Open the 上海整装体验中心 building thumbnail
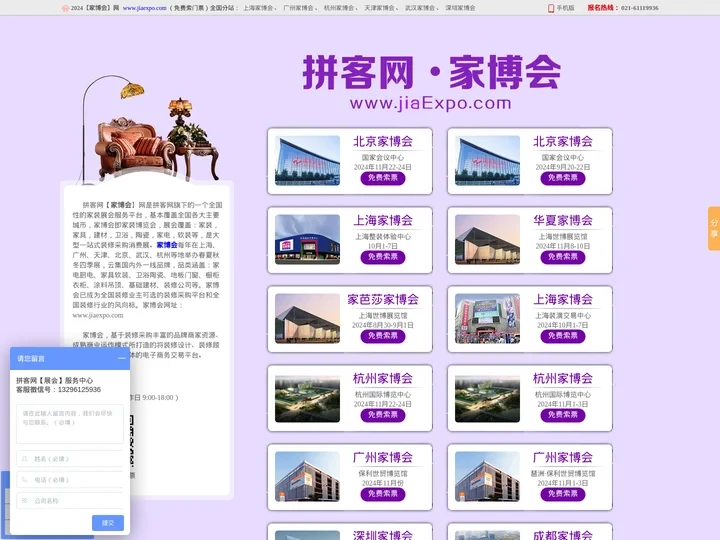The image size is (720, 540). click(x=307, y=239)
